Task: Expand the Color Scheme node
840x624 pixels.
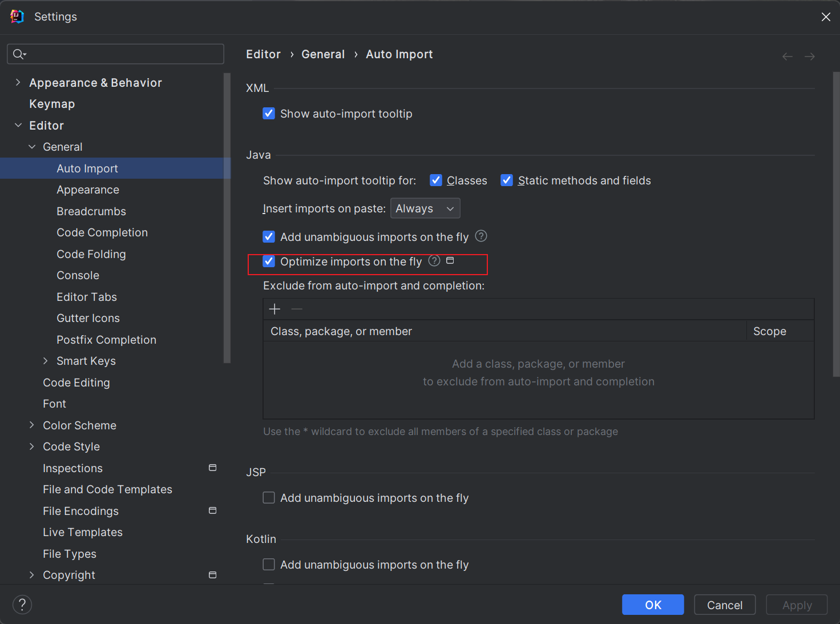Action: coord(32,425)
